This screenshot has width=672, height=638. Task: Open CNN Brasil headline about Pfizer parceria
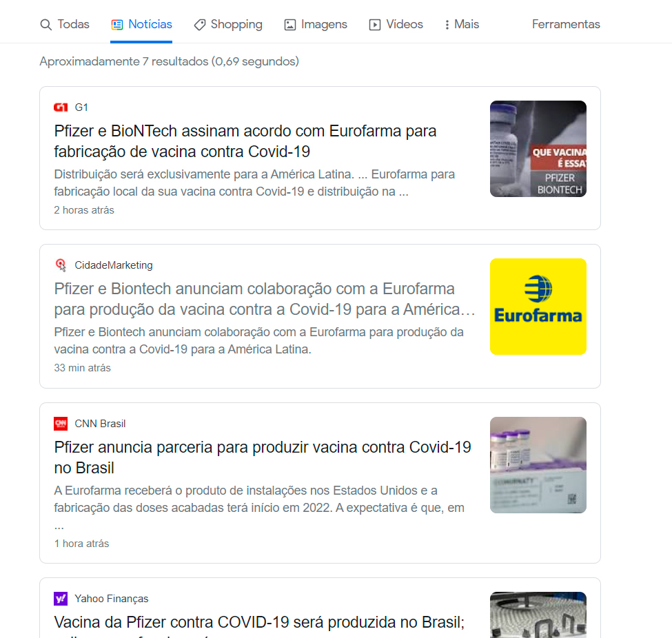[x=263, y=457]
